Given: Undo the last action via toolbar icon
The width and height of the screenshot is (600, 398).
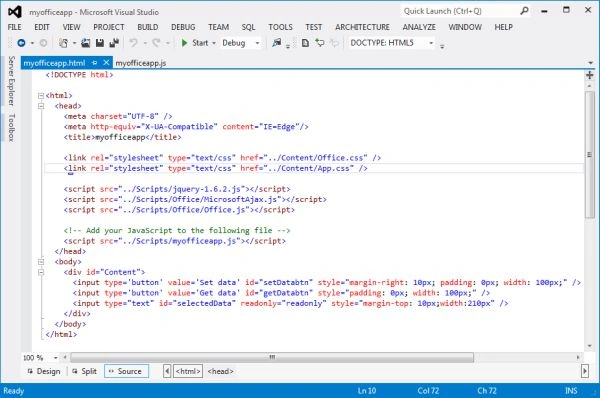Looking at the screenshot, I should pos(133,43).
